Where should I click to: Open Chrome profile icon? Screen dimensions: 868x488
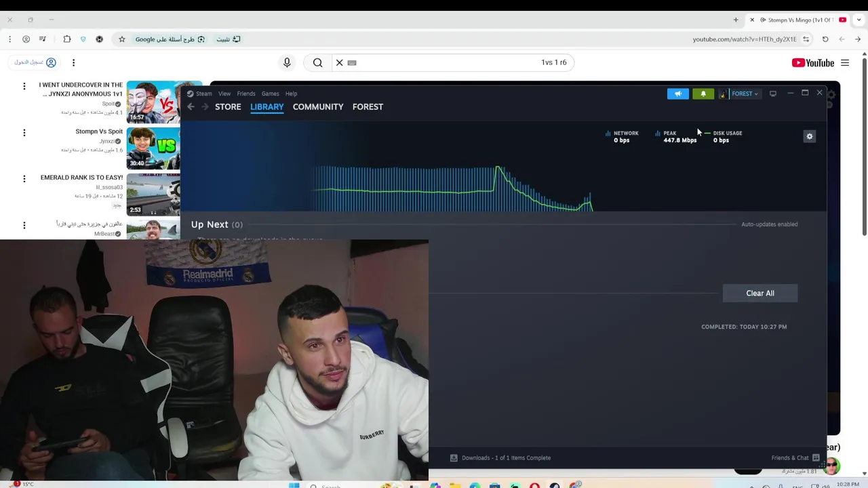point(26,39)
